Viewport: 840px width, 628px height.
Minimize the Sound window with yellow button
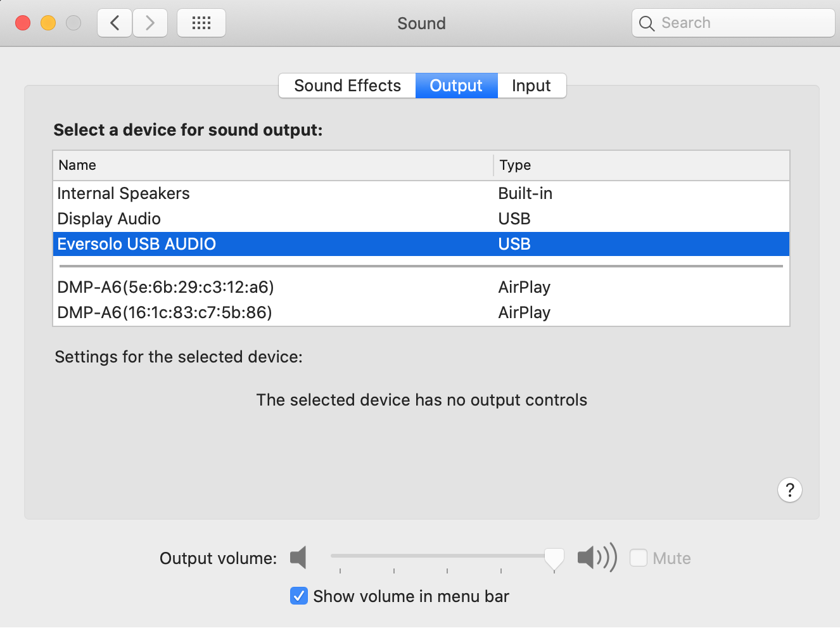tap(48, 23)
